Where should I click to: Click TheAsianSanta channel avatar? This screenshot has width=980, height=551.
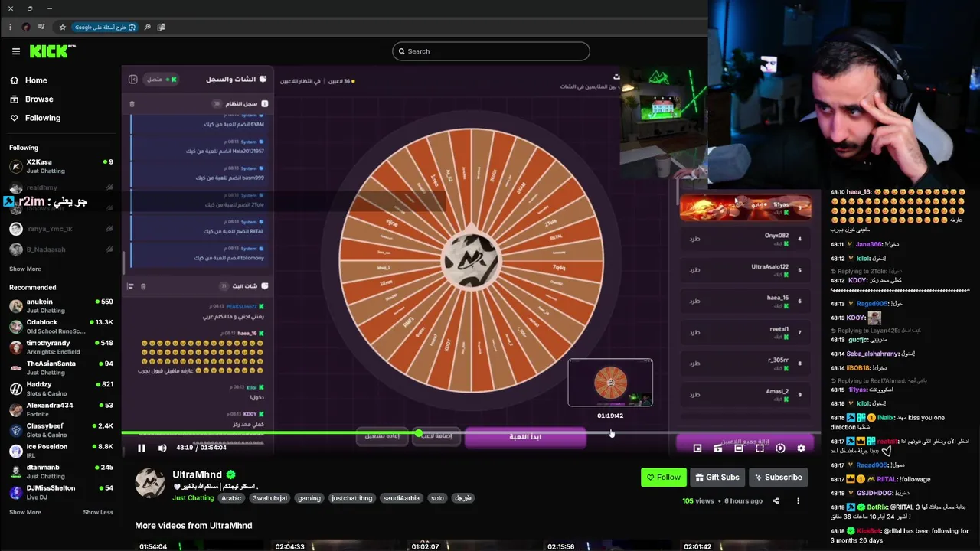(x=16, y=368)
